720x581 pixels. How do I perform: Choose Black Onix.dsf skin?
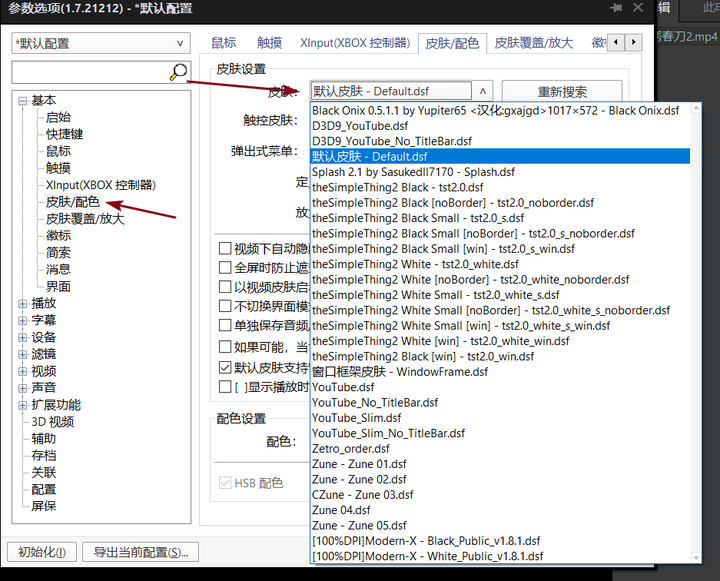pyautogui.click(x=501, y=111)
